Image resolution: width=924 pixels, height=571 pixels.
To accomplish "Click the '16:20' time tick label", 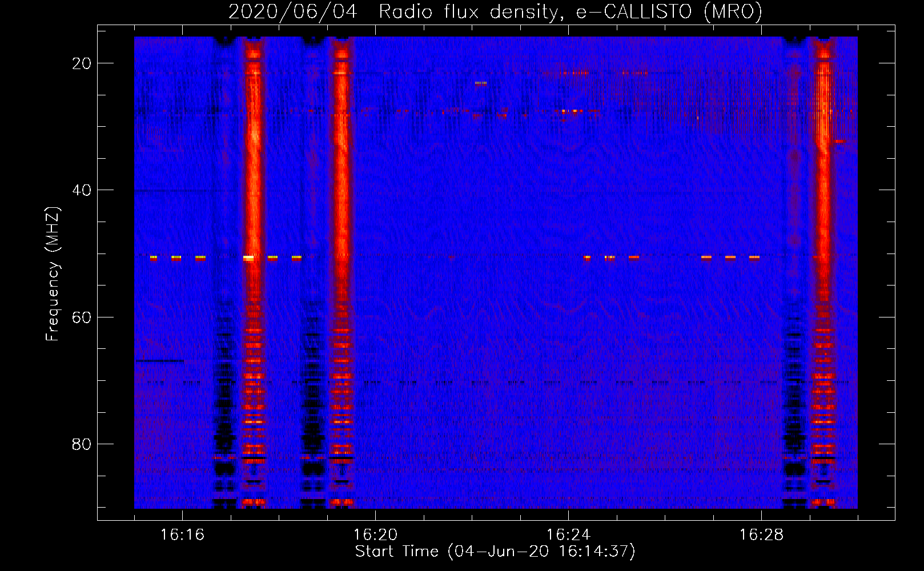I will (375, 535).
